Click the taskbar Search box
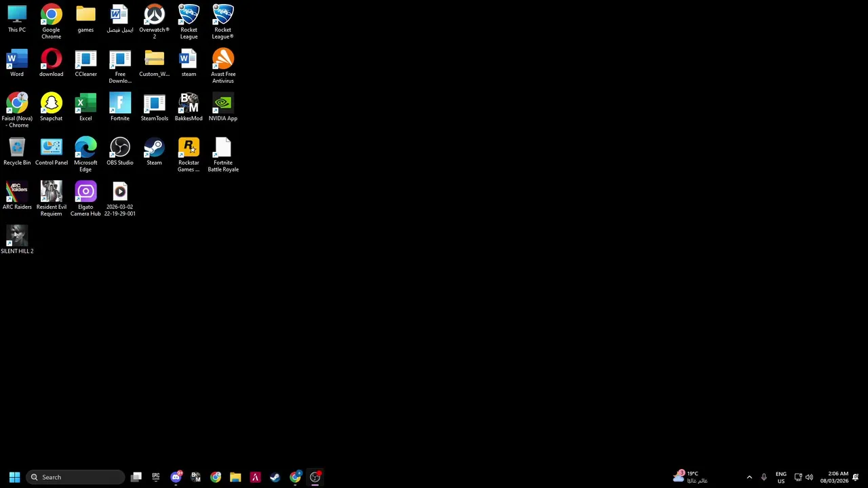Viewport: 868px width, 488px height. click(75, 477)
